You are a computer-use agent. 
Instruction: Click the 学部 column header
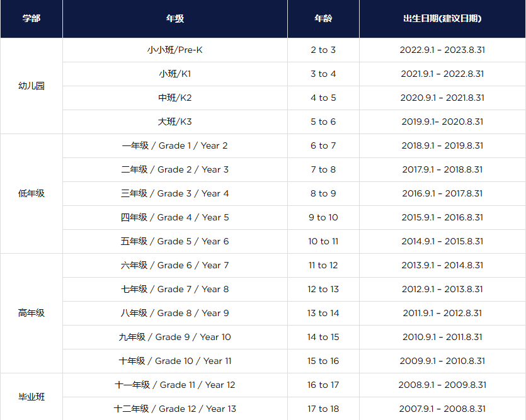31,19
